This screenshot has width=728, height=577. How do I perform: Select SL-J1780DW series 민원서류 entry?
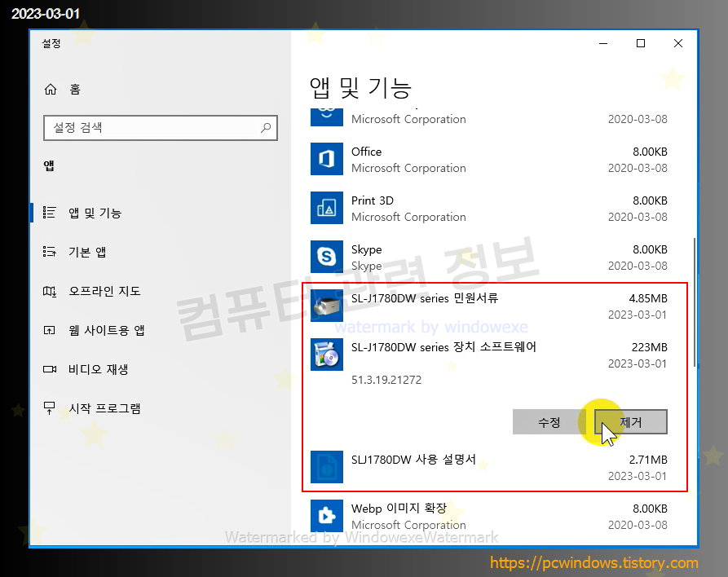click(425, 298)
